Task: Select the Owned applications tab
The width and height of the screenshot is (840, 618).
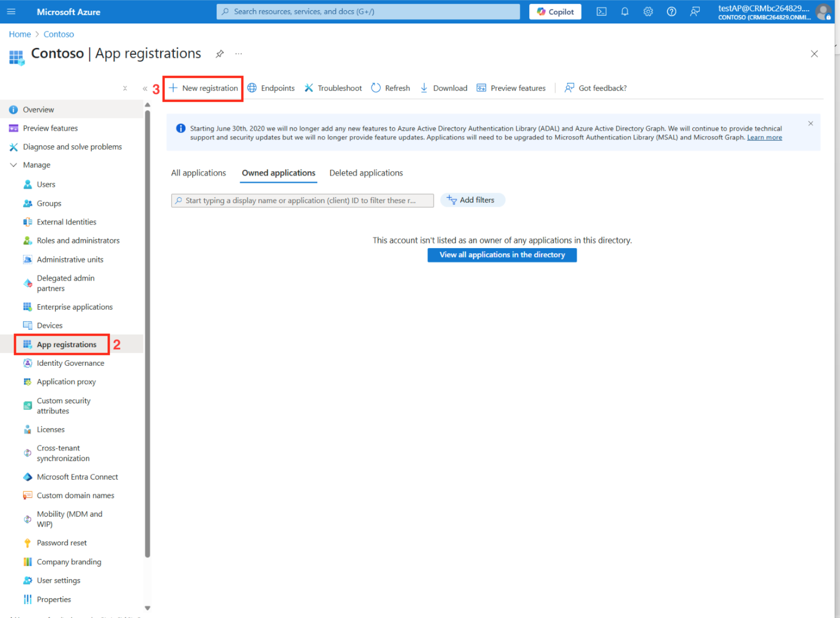Action: pyautogui.click(x=278, y=173)
